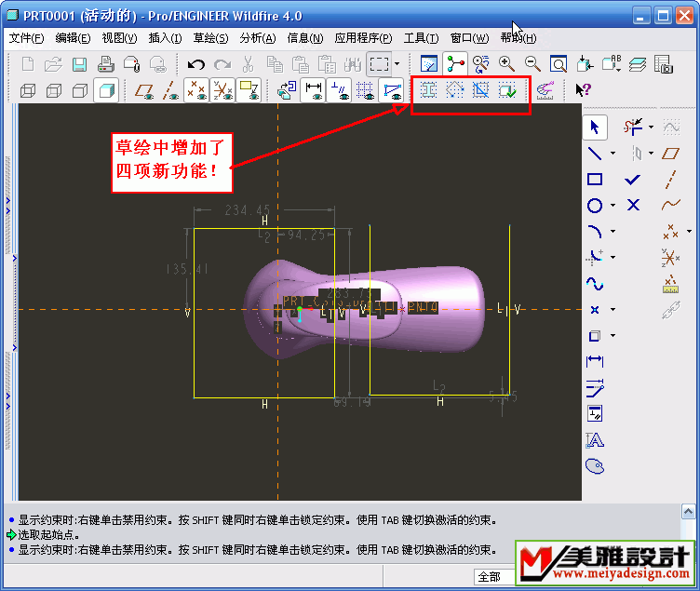Expand the Trim tool flyout arrow
Screen dimensions: 700x591
coord(651,128)
